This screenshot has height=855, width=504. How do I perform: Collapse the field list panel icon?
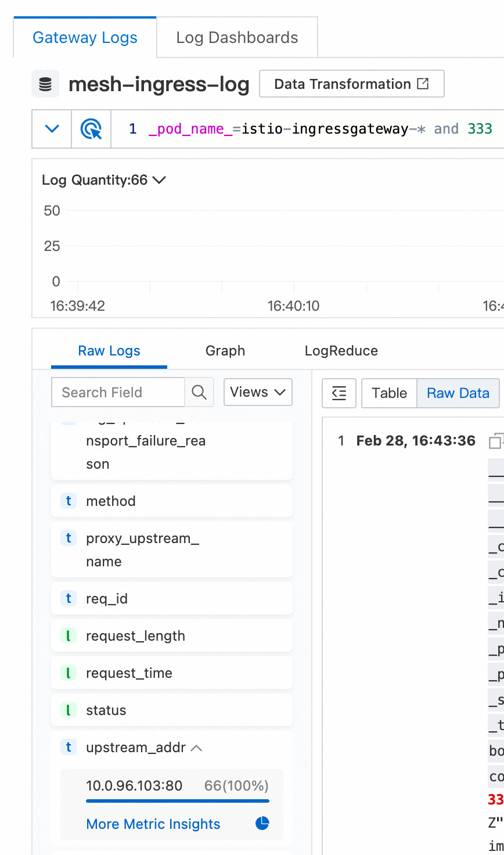pos(339,393)
